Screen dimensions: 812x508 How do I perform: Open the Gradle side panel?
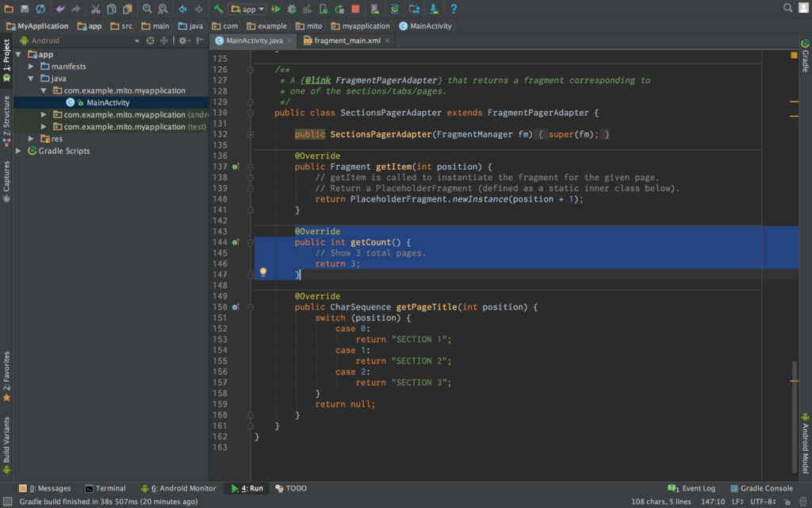point(806,56)
